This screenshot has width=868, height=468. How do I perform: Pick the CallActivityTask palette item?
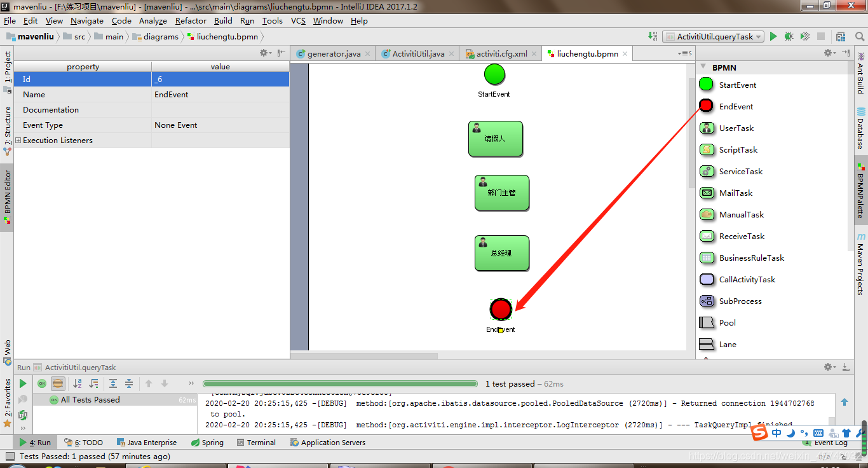coord(737,279)
